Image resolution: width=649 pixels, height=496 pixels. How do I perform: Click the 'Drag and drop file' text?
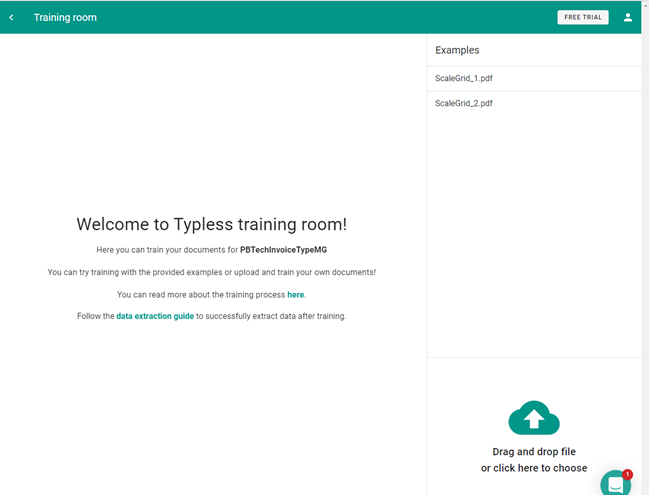[534, 452]
